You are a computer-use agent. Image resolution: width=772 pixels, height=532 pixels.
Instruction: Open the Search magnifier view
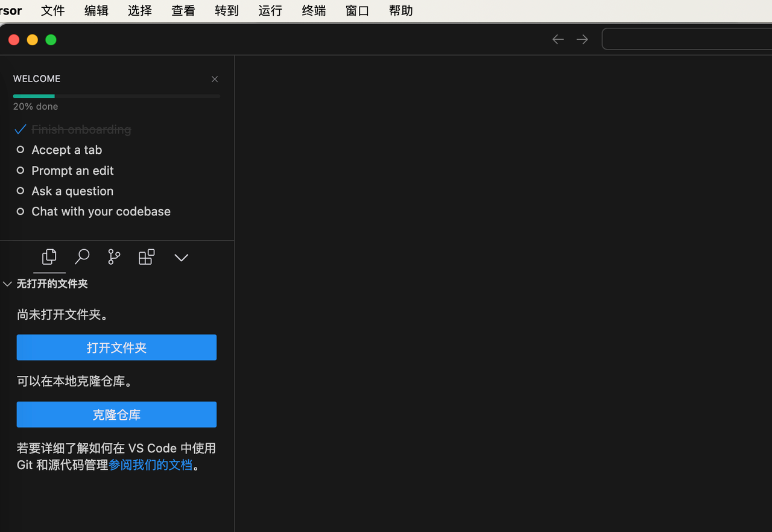82,257
